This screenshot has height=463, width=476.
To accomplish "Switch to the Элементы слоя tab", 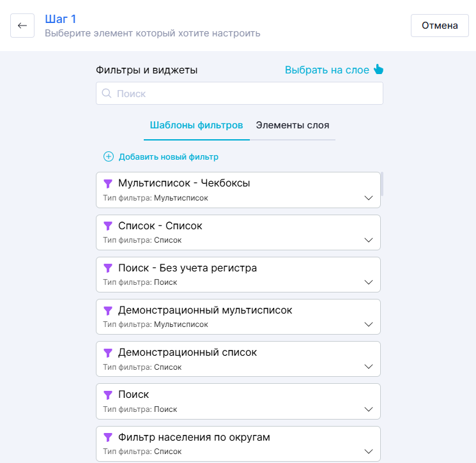I will click(293, 125).
